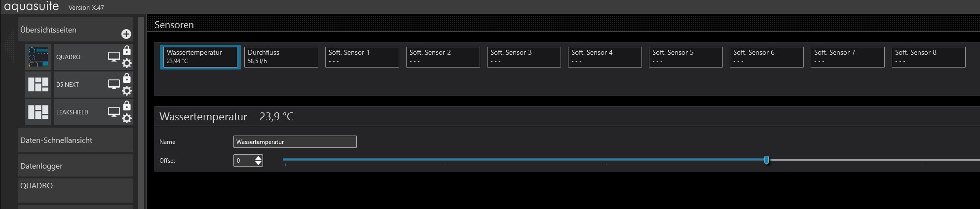Viewport: 980px width, 209px height.
Task: Select the Soft. Sensor 1 tile
Action: tap(362, 57)
